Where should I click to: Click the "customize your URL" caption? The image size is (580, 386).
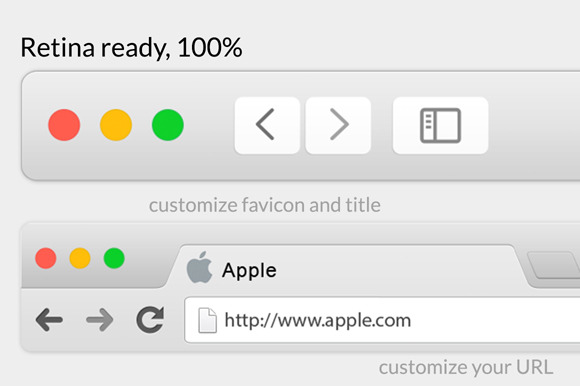tap(466, 368)
